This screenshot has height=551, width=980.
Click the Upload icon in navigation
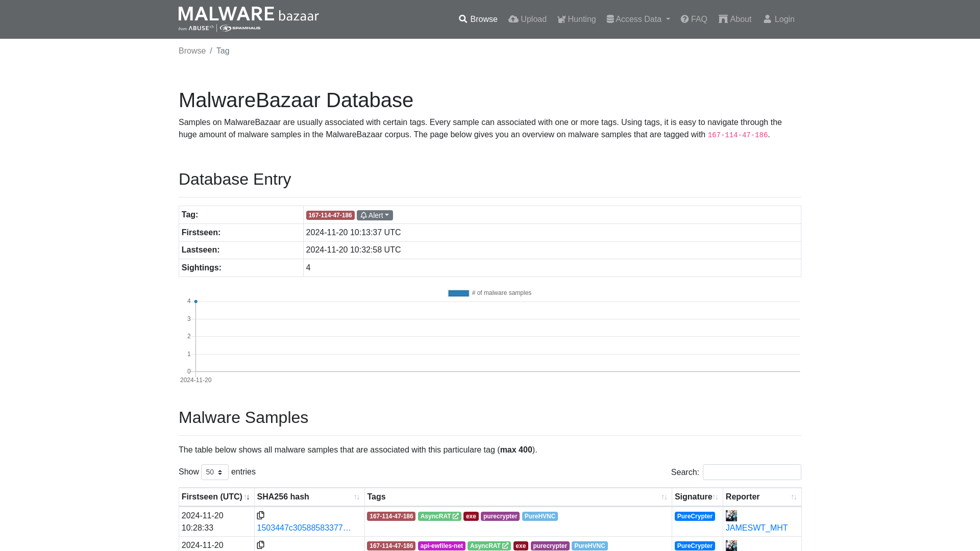(x=513, y=19)
